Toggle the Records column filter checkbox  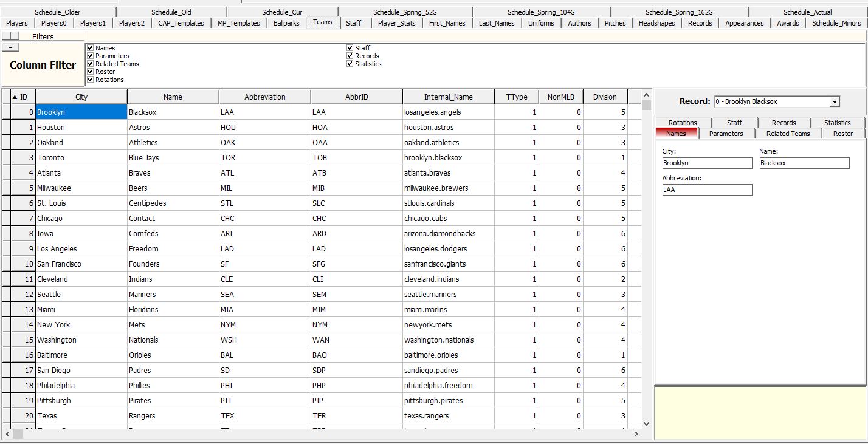click(350, 56)
